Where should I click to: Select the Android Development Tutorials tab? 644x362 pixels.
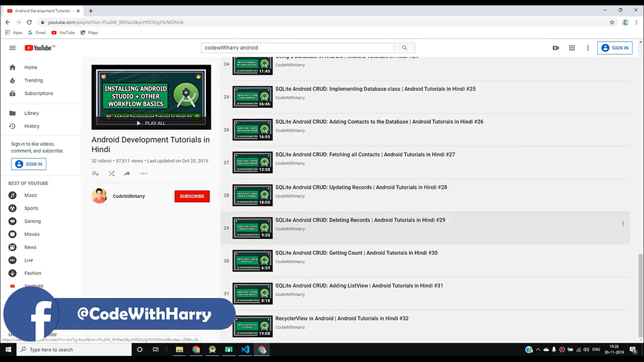(44, 11)
